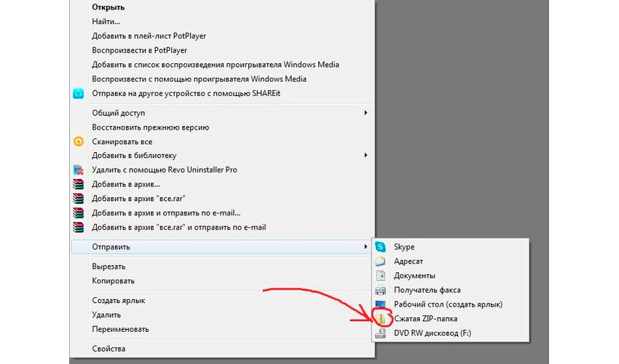619x364 pixels.
Task: Click the SHAREit icon in context menu
Action: 79,93
